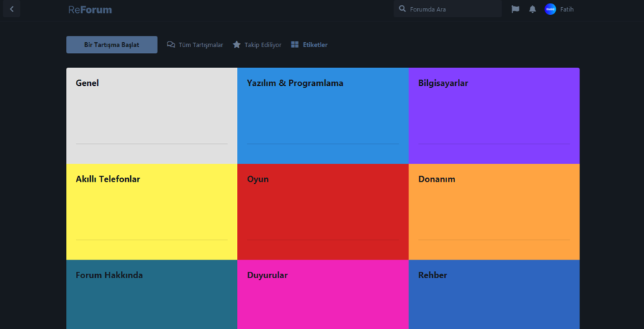Open the pink Duyurular tile
The width and height of the screenshot is (644, 329).
pos(323,295)
